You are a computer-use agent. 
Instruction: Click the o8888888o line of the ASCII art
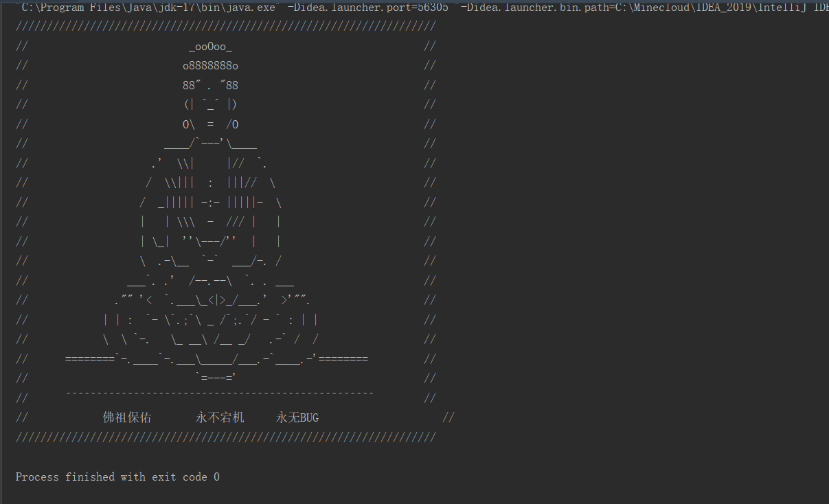tap(209, 65)
